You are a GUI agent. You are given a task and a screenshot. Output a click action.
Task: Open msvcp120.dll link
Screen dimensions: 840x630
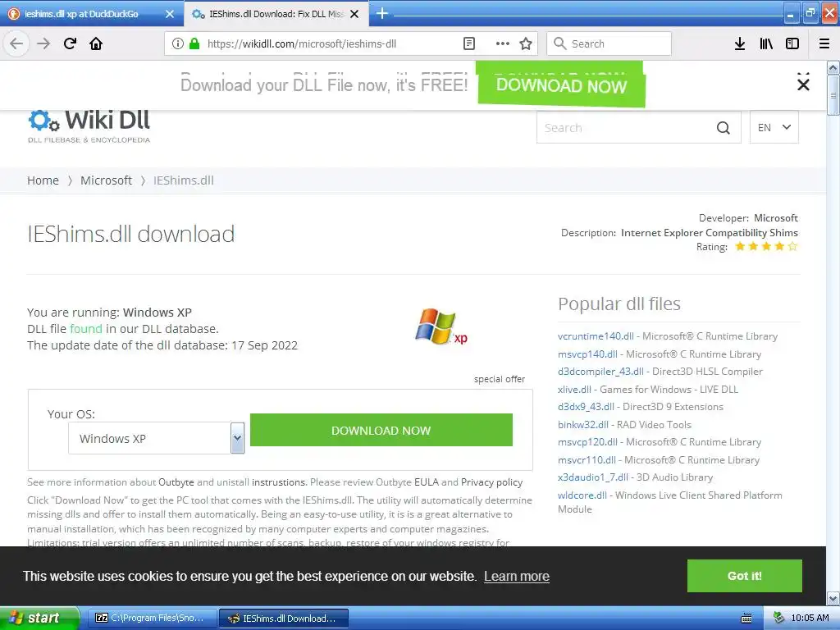pos(587,442)
